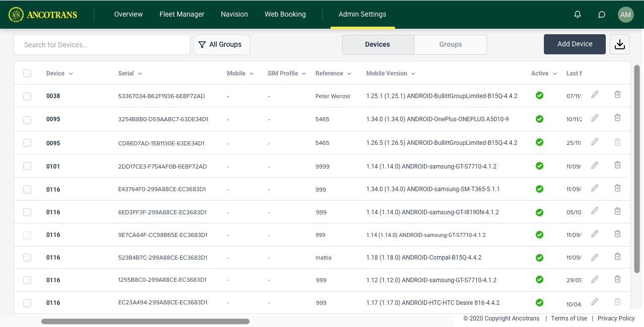Viewport: 644px width, 327px height.
Task: Delete device 0101 with the trash icon
Action: (617, 165)
